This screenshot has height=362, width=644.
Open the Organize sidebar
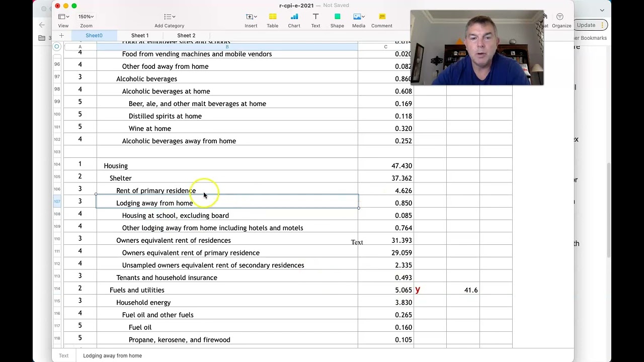pyautogui.click(x=561, y=20)
